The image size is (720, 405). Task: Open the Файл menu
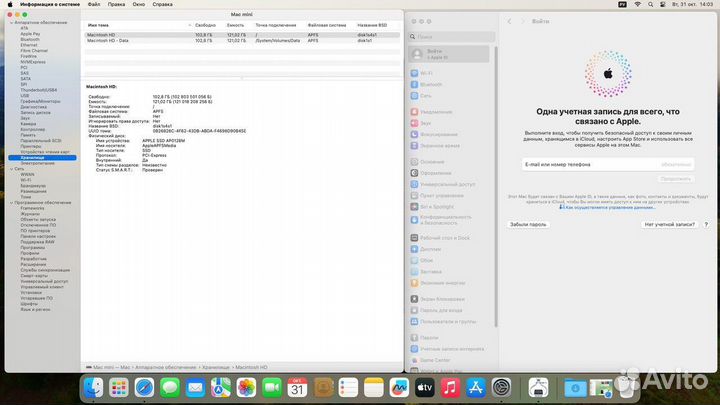click(94, 4)
